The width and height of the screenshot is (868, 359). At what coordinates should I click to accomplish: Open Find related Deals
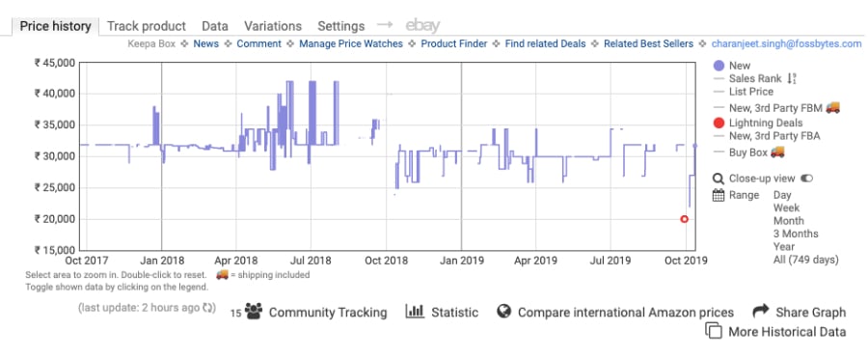point(545,43)
